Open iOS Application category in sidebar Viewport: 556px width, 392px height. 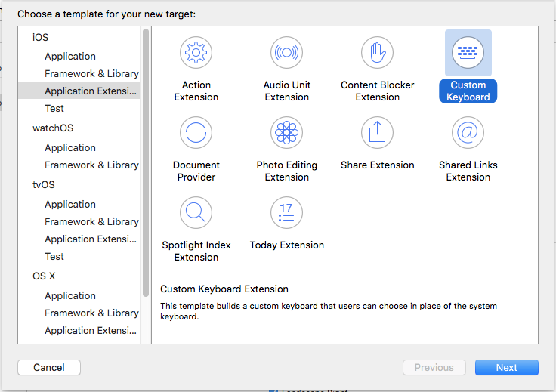70,57
